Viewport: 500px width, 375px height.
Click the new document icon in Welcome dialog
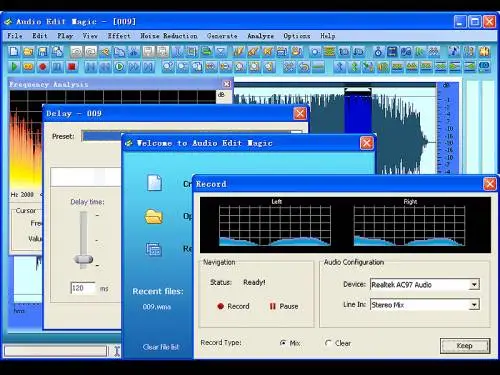coord(154,183)
